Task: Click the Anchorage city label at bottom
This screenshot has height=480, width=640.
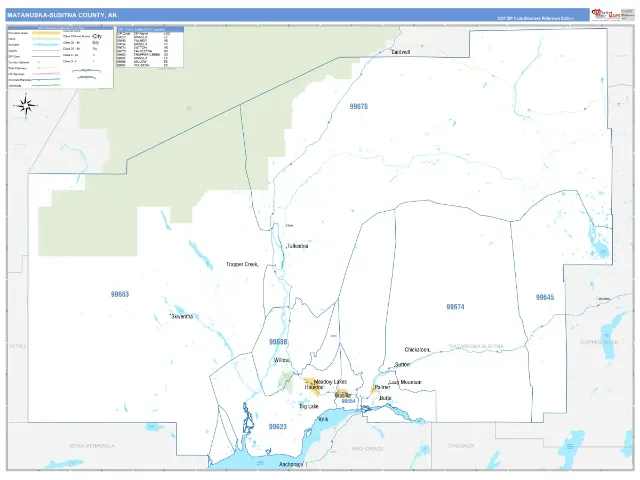Action: coord(291,465)
